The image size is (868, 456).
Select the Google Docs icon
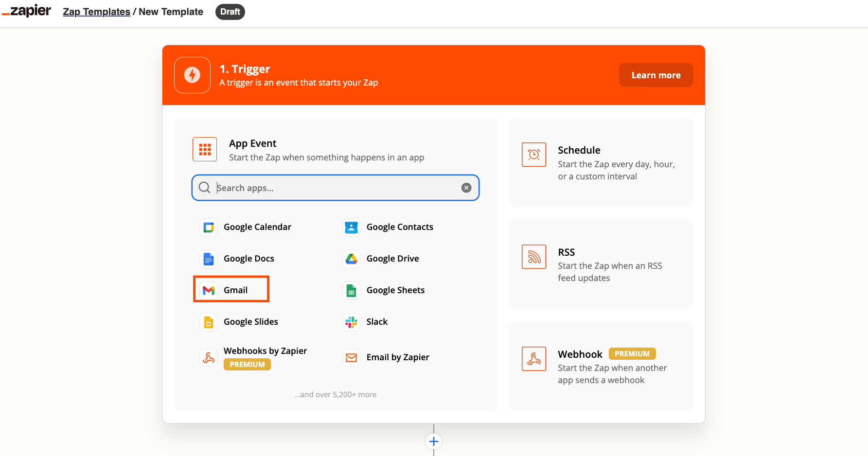click(x=209, y=259)
